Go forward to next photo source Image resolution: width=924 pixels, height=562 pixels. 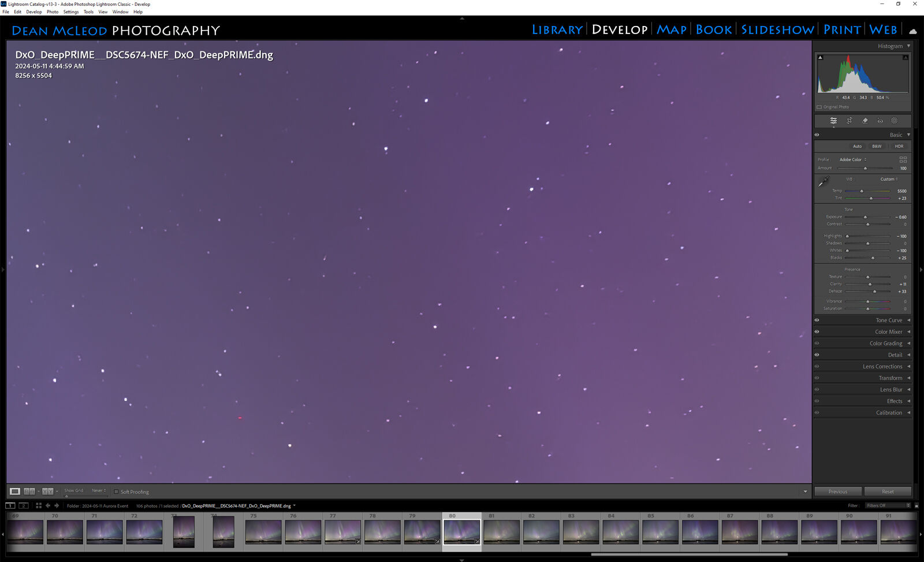[57, 505]
